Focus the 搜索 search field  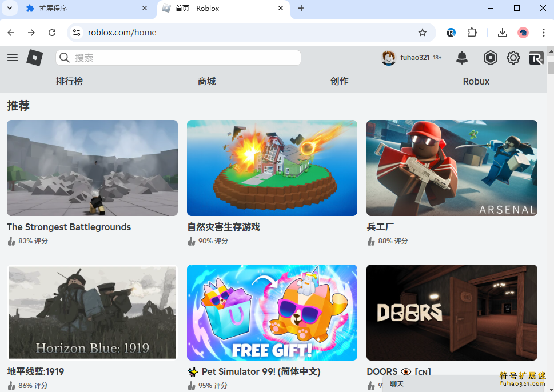[178, 58]
